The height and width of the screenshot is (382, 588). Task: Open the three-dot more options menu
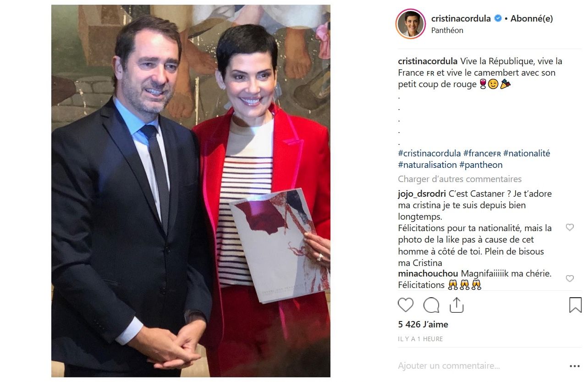coord(575,366)
